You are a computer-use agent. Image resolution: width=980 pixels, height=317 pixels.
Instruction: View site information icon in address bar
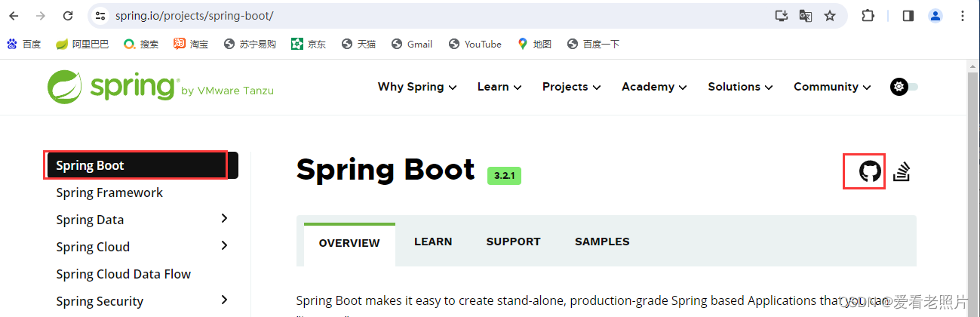[x=100, y=16]
